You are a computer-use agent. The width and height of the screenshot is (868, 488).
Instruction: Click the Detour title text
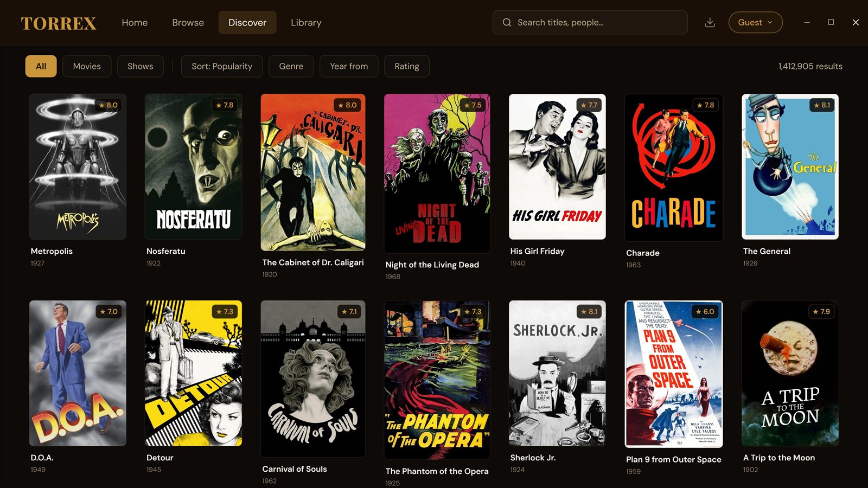160,458
